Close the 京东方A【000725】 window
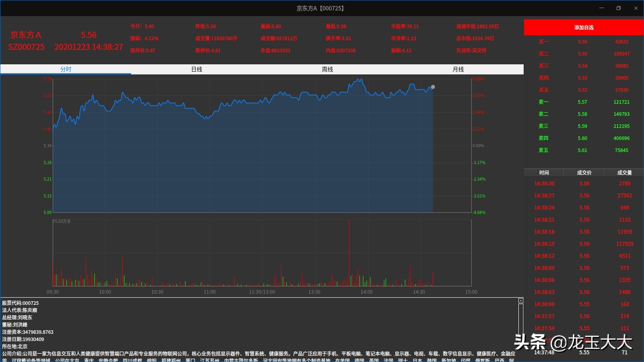Viewport: 644px width, 362px height. pos(636,8)
